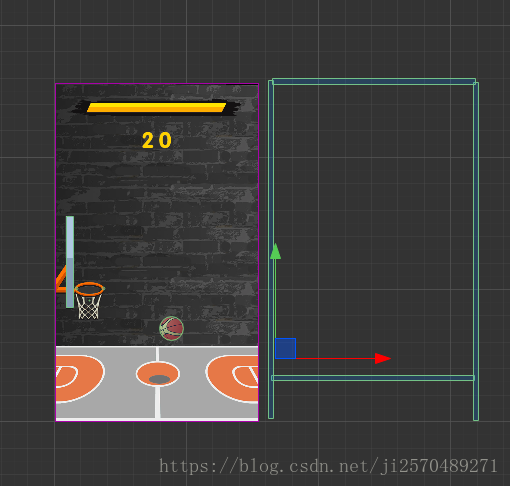
Task: Click the blue square XY move handle
Action: 285,348
